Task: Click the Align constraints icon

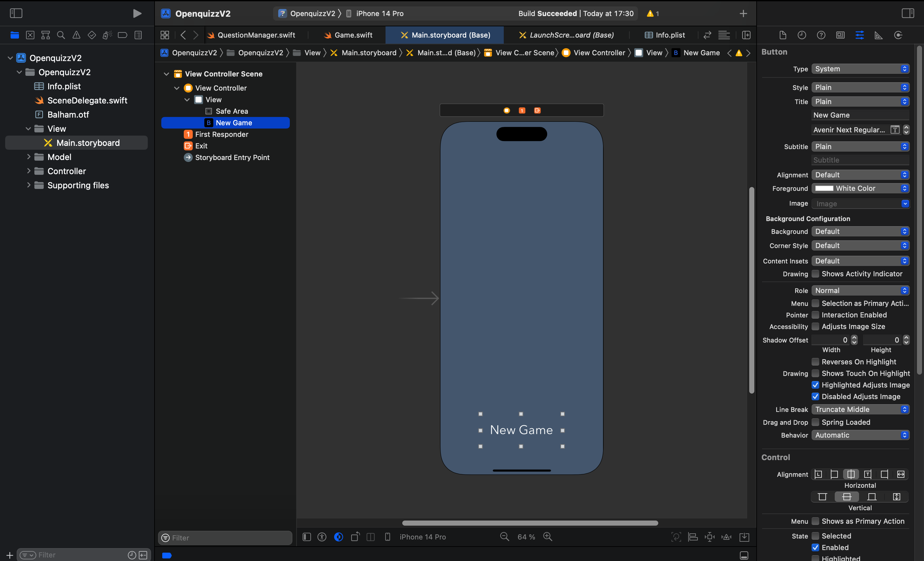Action: click(x=693, y=537)
